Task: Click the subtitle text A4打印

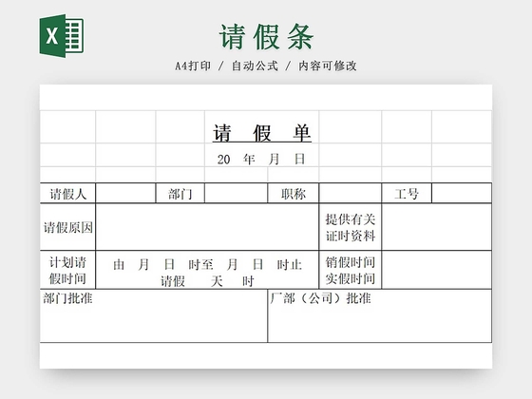Action: (x=193, y=66)
